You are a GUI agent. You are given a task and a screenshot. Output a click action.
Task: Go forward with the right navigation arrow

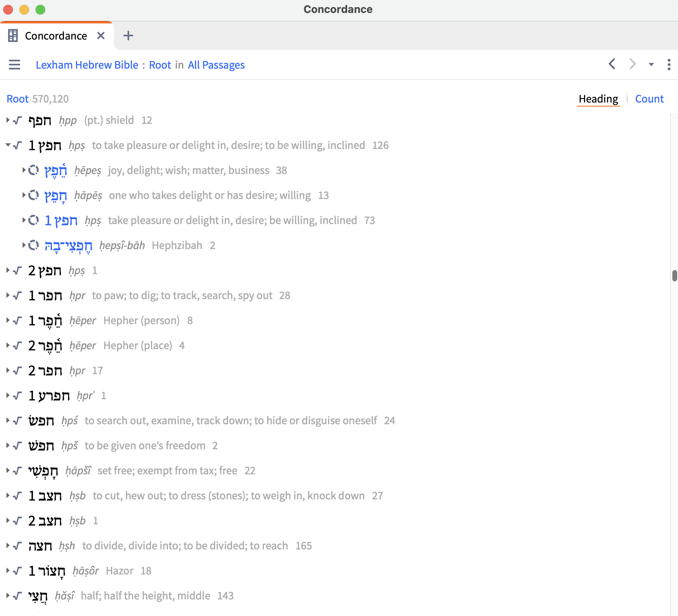click(x=632, y=64)
